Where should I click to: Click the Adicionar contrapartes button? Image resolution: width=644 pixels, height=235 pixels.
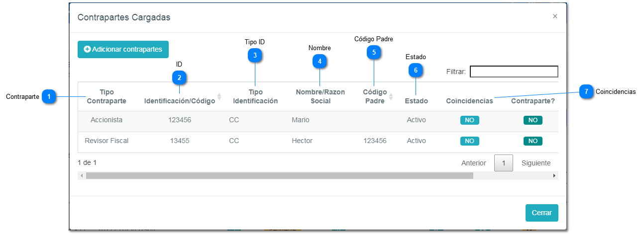[123, 49]
